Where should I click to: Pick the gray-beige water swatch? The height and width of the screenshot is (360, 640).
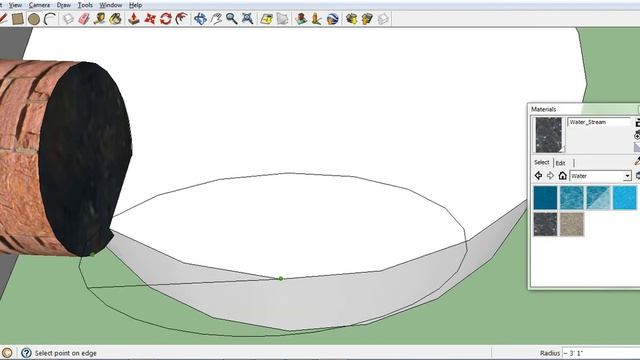[572, 224]
